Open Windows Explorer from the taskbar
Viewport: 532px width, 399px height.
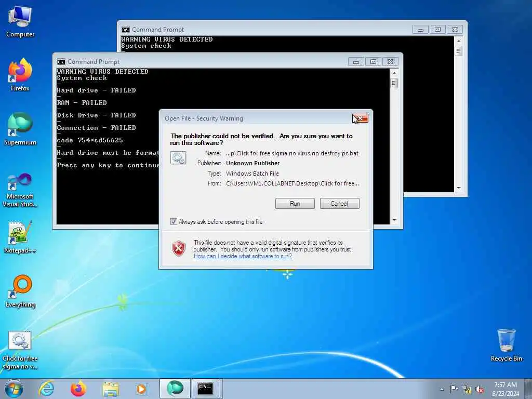point(111,389)
